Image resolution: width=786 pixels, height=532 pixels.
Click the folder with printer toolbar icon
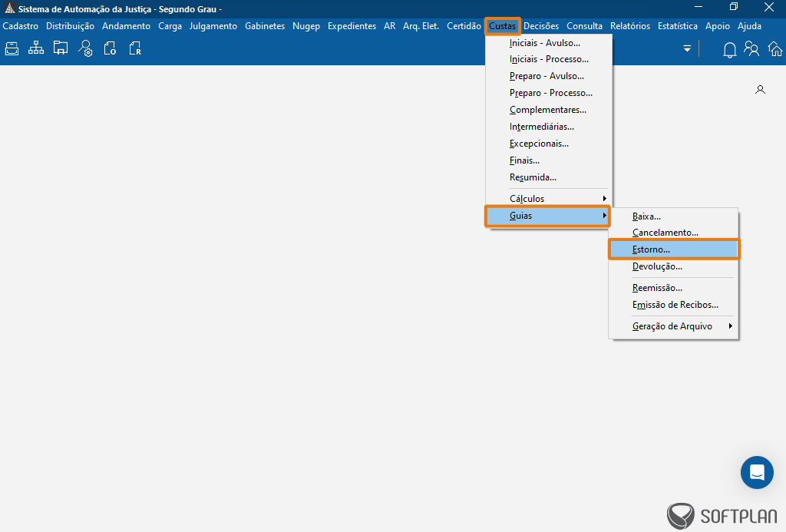61,48
